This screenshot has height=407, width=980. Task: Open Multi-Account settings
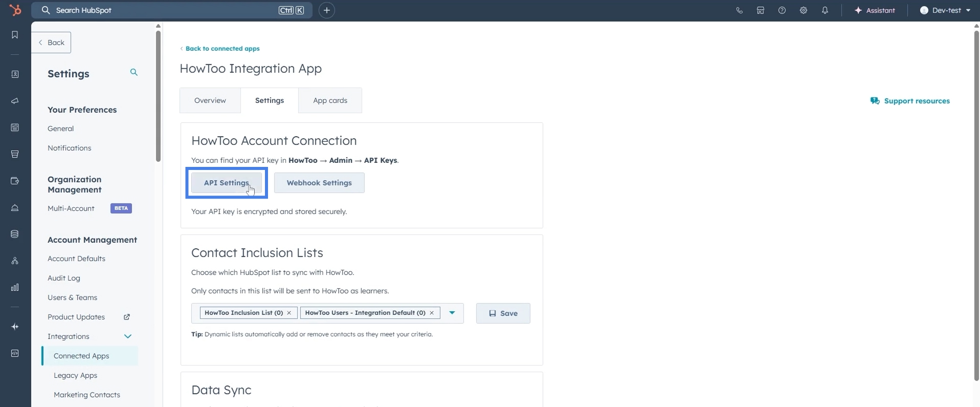tap(71, 208)
